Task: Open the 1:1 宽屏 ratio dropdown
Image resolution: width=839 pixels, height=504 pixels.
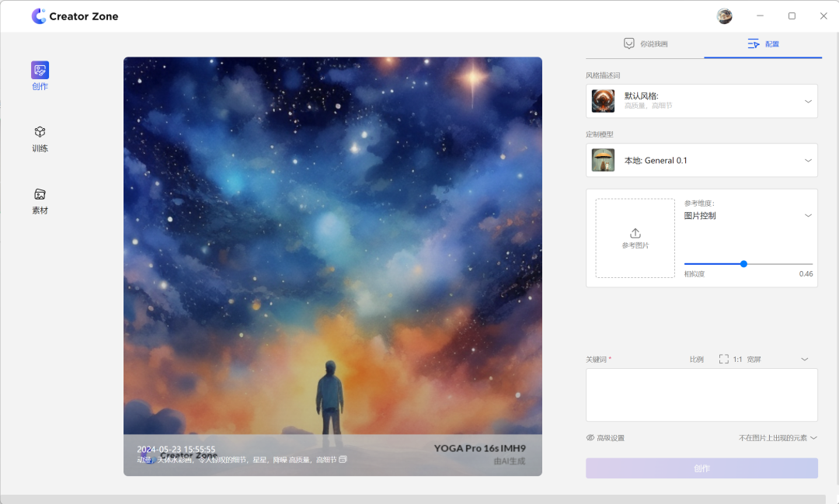Action: 764,359
